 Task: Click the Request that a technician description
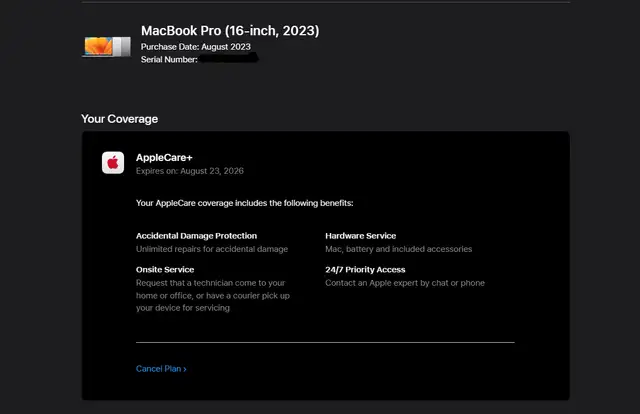213,295
